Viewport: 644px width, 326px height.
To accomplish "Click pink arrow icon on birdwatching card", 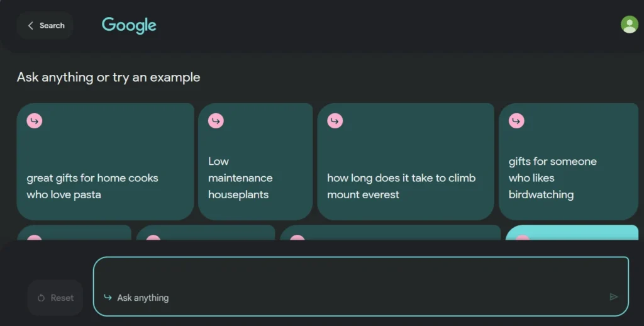I will coord(516,120).
